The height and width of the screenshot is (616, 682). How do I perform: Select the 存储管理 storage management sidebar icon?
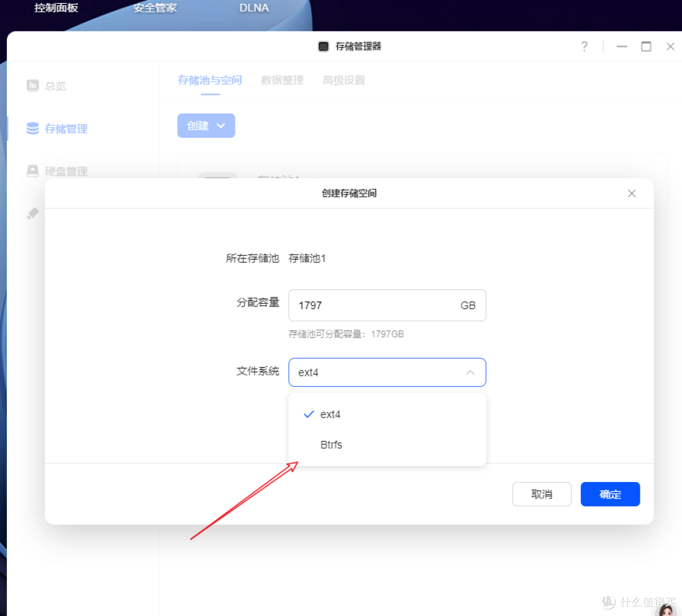32,128
